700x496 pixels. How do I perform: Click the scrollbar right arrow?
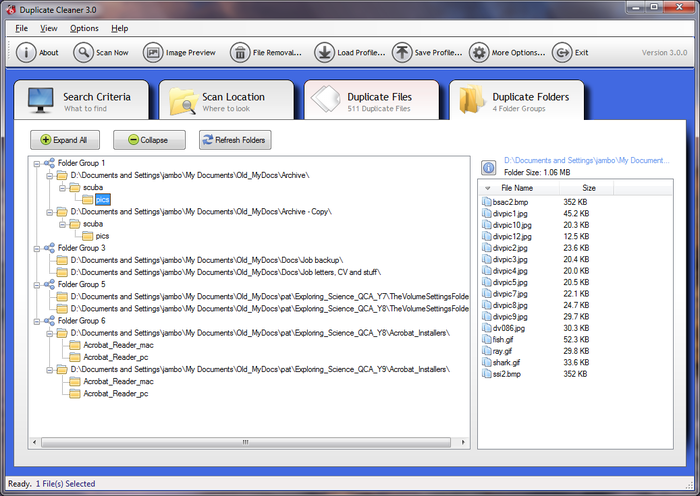[x=463, y=442]
